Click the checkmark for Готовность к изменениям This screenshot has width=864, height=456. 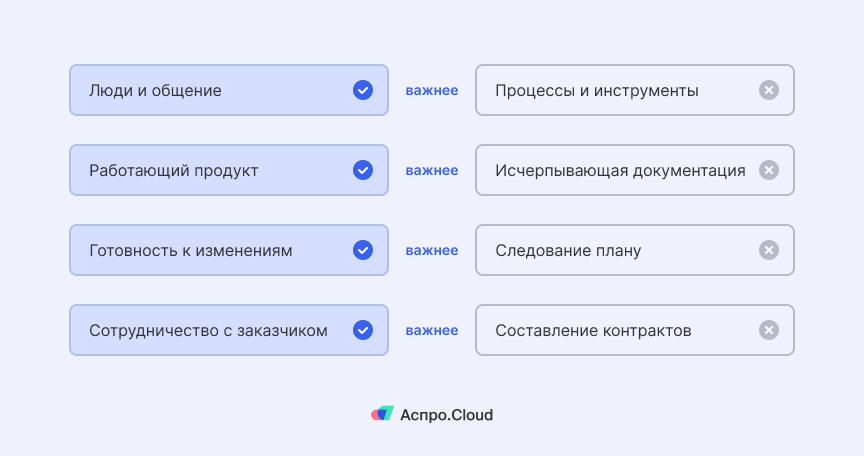363,250
